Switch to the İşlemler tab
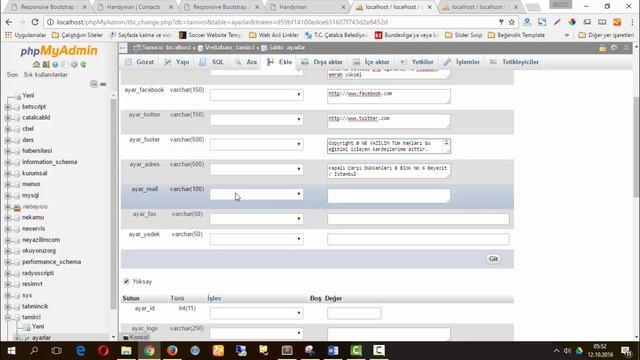Screen dimensions: 640x360 pyautogui.click(x=462, y=62)
